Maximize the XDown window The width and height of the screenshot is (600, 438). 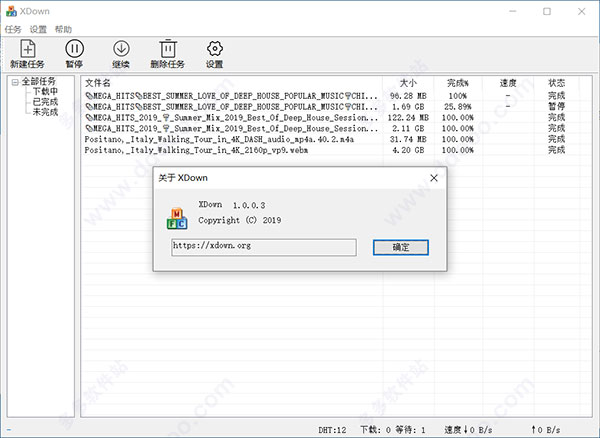point(547,11)
